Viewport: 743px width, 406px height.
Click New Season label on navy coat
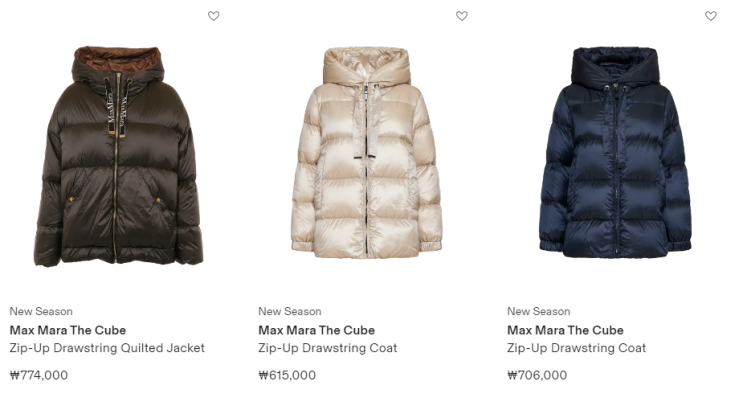click(539, 311)
